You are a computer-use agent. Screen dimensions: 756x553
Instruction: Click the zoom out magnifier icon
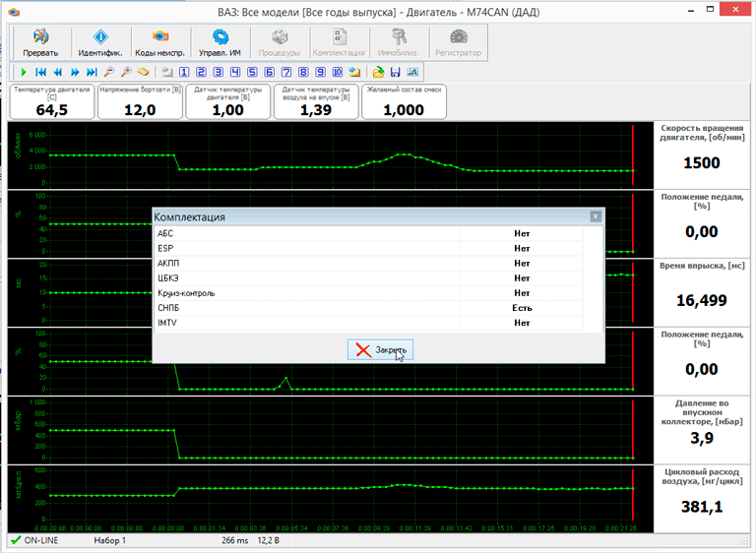[109, 73]
